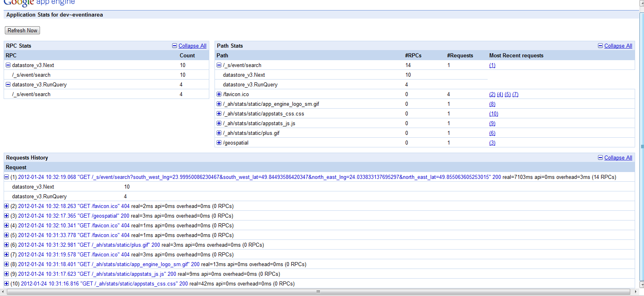The image size is (644, 296).
Task: Open request details for GET /geospatial 200
Action: [x=74, y=216]
